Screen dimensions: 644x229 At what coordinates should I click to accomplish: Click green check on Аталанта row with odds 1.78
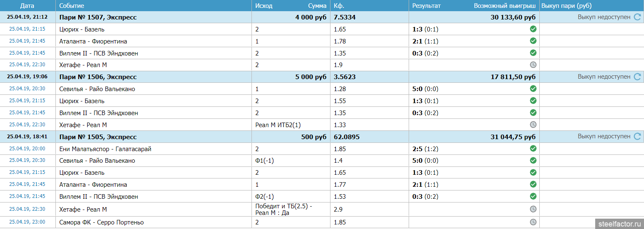[x=533, y=41]
